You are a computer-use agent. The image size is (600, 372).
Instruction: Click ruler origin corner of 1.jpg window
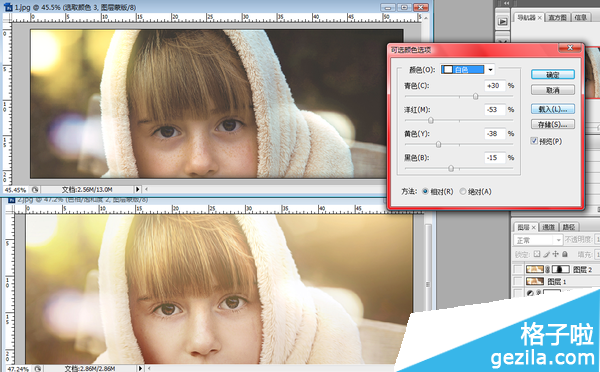point(7,18)
